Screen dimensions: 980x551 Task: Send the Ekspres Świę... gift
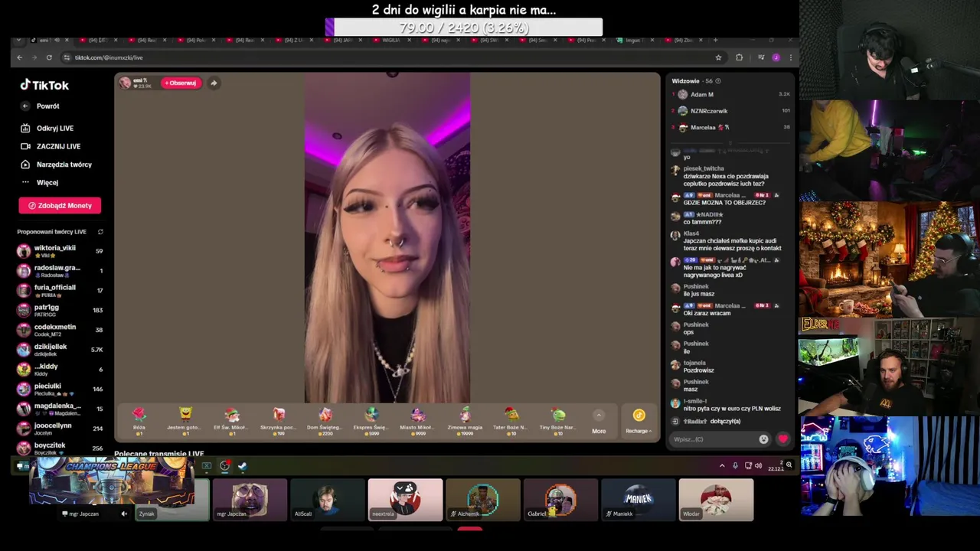(371, 421)
